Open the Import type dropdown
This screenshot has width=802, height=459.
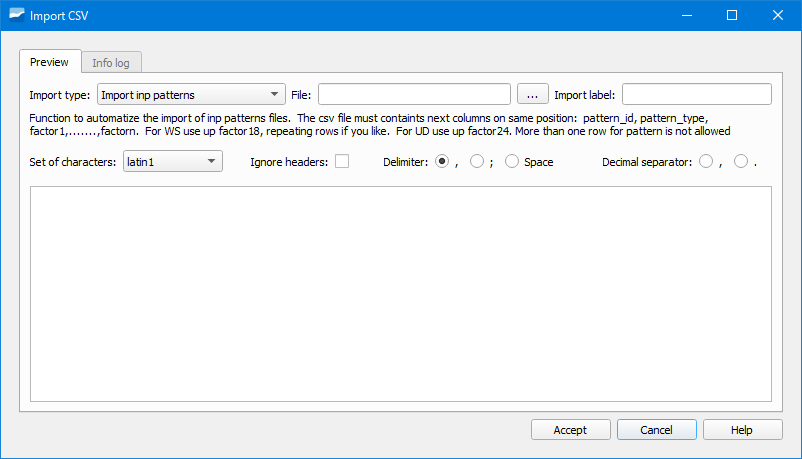[191, 95]
